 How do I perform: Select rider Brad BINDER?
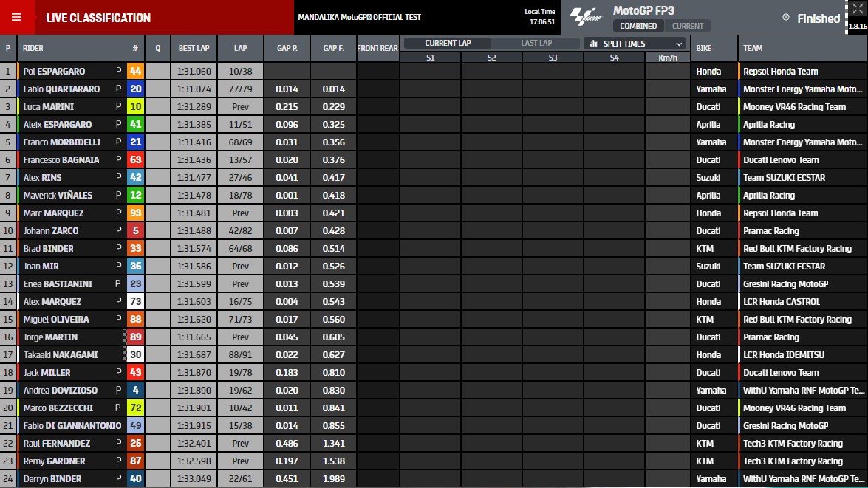[48, 248]
